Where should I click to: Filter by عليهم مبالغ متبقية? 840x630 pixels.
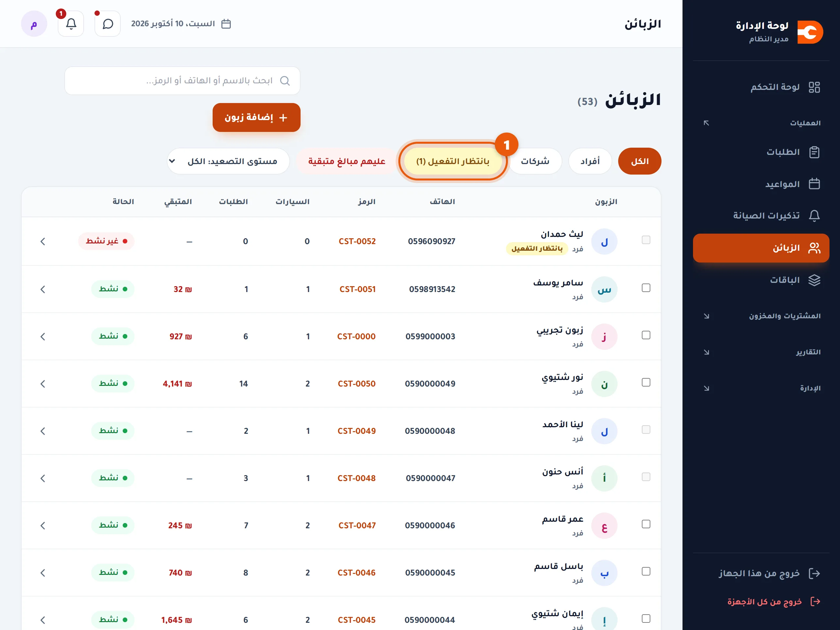(347, 161)
